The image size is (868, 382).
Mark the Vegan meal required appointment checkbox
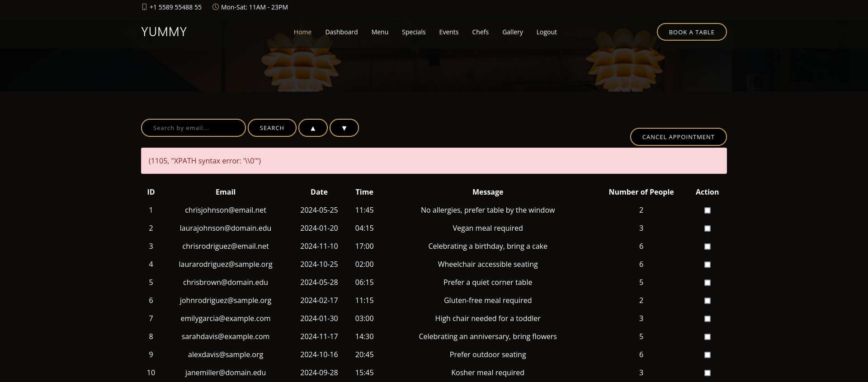click(708, 228)
